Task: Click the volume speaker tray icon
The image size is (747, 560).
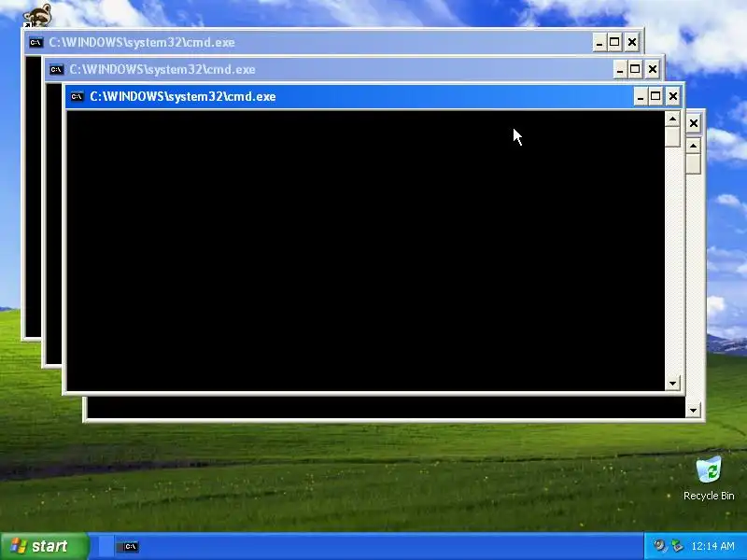Action: pos(660,545)
